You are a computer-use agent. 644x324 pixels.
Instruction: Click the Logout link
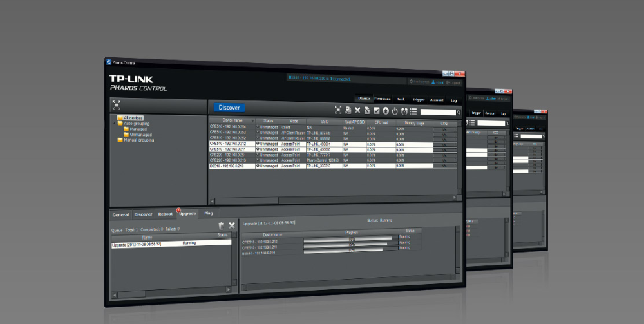pos(455,82)
